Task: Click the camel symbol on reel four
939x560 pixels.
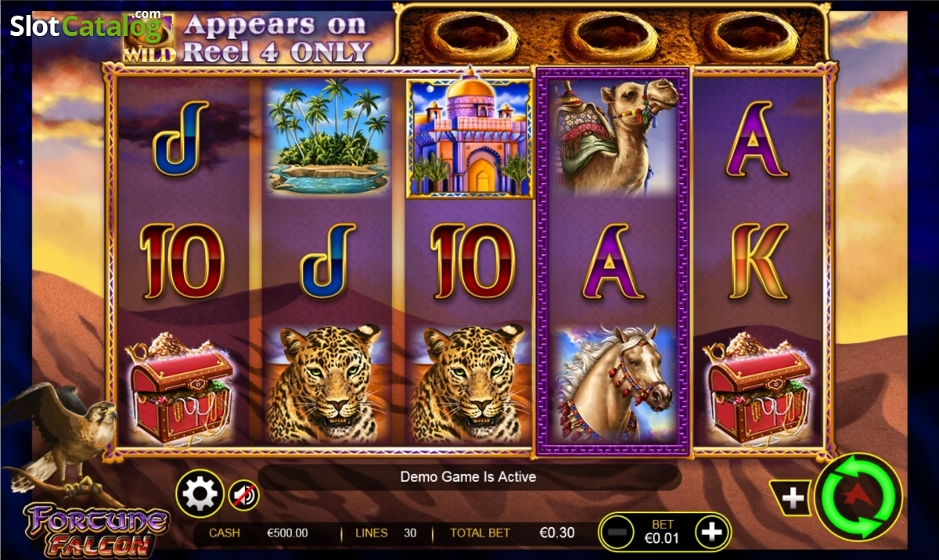Action: click(x=613, y=137)
